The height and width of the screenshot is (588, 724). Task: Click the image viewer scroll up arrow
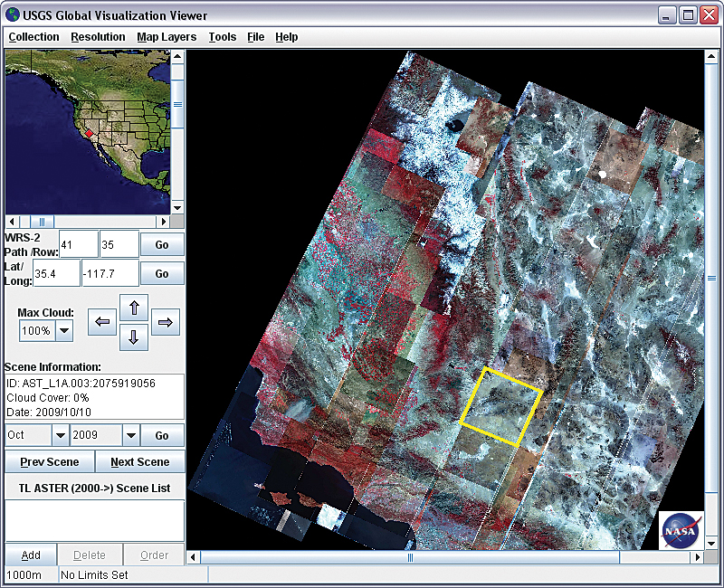(711, 57)
